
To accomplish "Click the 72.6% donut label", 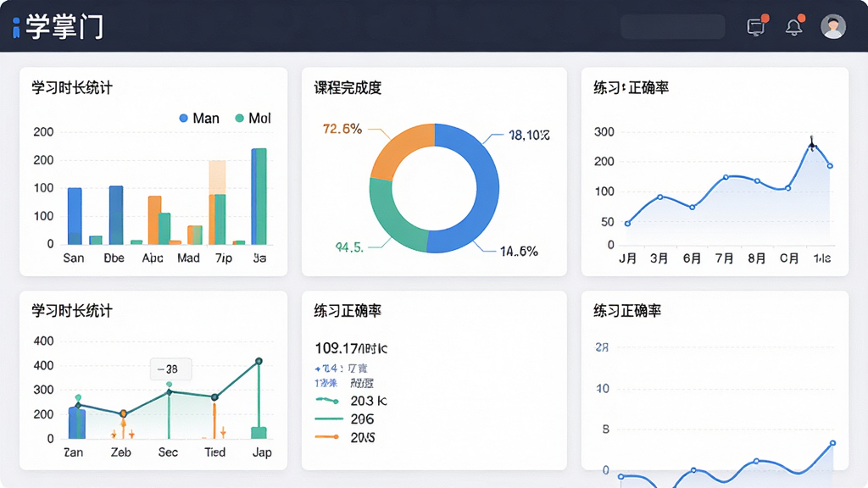I will pos(342,129).
